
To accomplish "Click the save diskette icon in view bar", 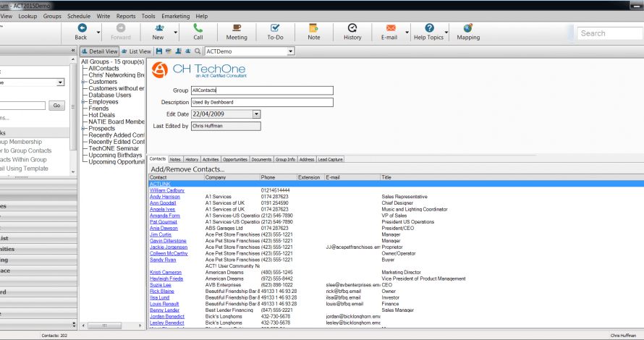I will pos(159,51).
